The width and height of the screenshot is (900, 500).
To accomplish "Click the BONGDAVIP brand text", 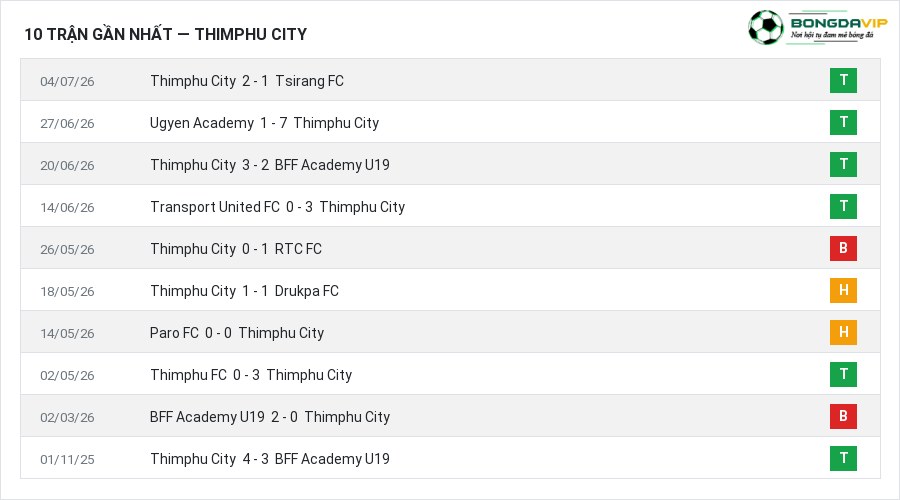I will click(x=839, y=23).
